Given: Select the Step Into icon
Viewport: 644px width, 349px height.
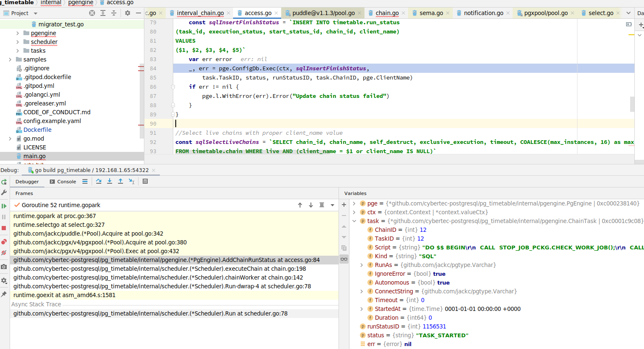Looking at the screenshot, I should [x=110, y=182].
